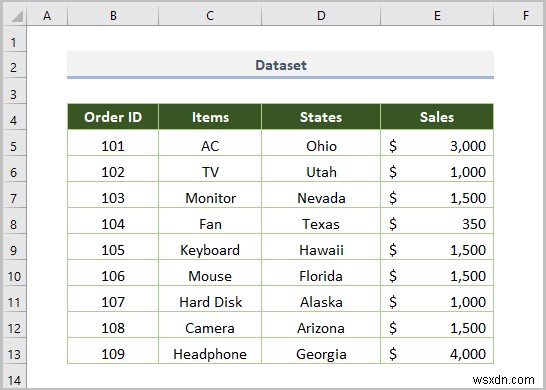Screen dimensions: 546x390
Task: Select the 4,000 sales cell
Action: (x=437, y=351)
